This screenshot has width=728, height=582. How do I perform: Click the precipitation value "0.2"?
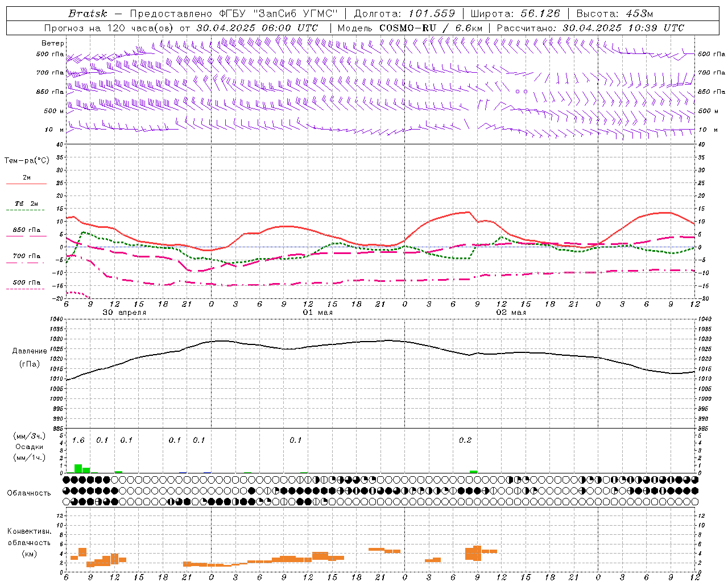[465, 440]
